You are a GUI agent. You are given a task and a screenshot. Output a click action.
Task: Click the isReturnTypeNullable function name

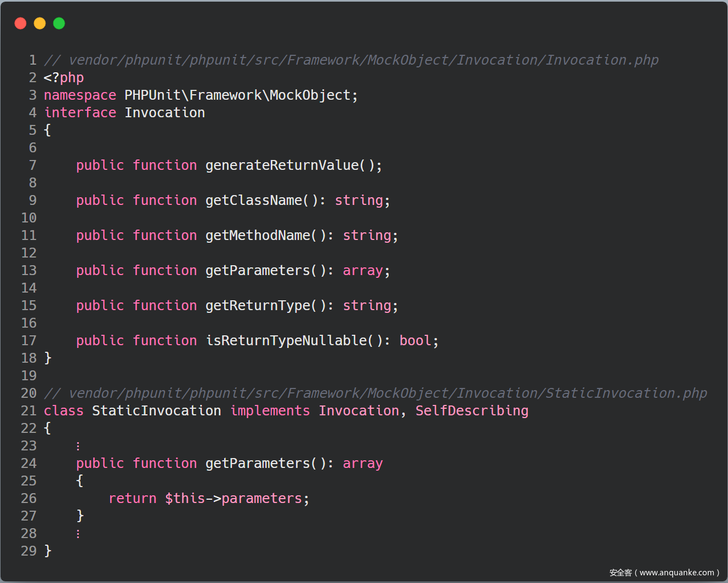[x=286, y=341]
